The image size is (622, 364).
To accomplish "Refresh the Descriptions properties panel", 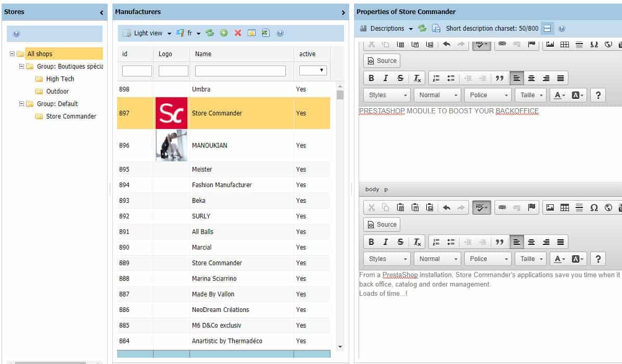I will pos(422,28).
